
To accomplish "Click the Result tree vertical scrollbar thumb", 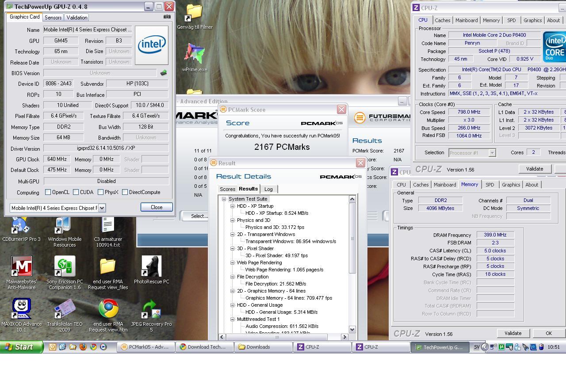I will [352, 238].
